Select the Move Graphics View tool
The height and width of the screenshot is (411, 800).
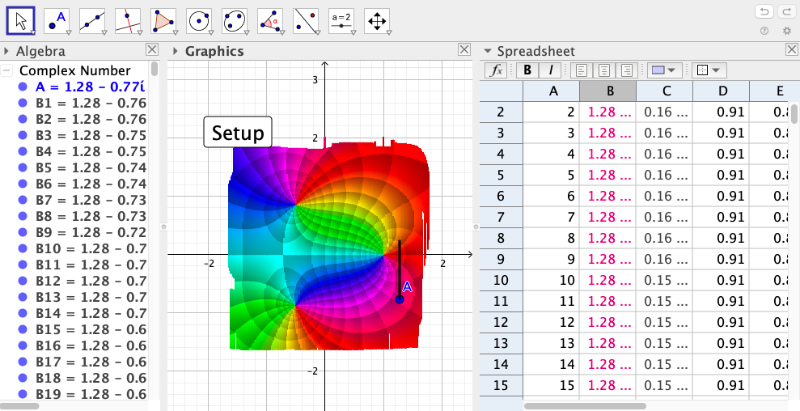377,21
